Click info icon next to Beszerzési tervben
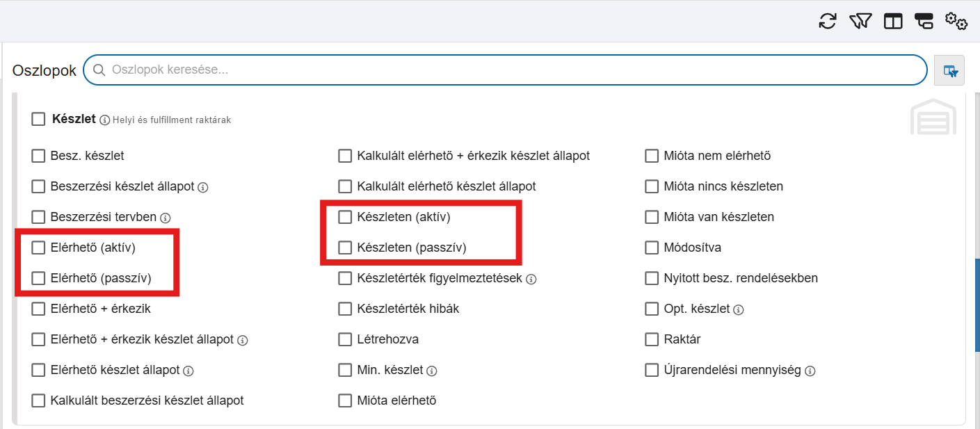Viewport: 980px width, 429px height. coord(164,218)
